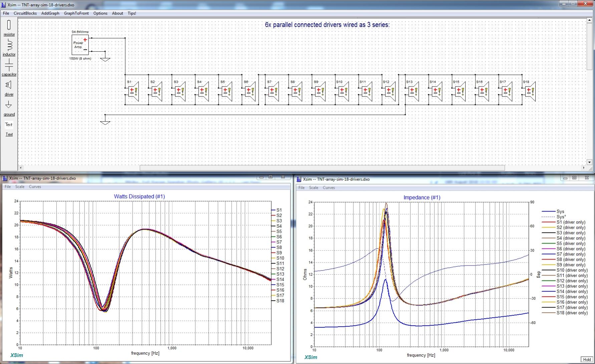Open the GraphToFront menu
The image size is (595, 364).
point(76,13)
